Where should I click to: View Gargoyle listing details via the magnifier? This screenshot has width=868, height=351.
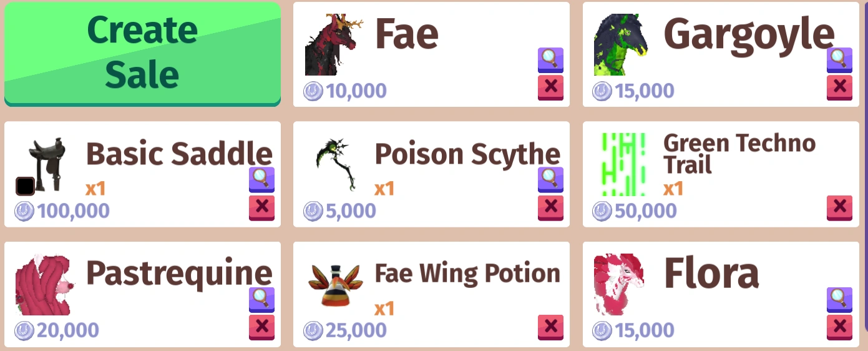(839, 60)
